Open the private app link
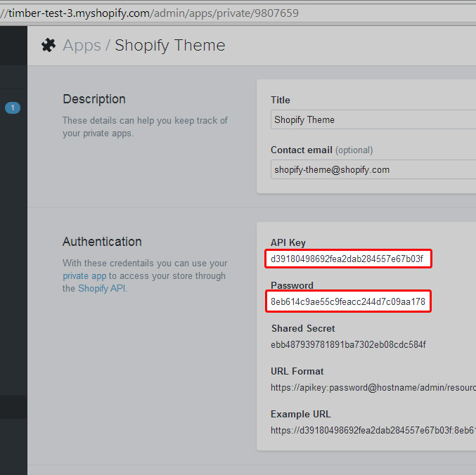Viewport: 476px width, 475px height. [x=84, y=275]
